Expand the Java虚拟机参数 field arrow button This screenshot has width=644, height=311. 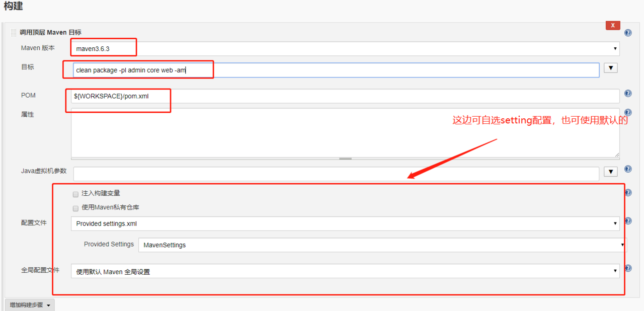[610, 172]
